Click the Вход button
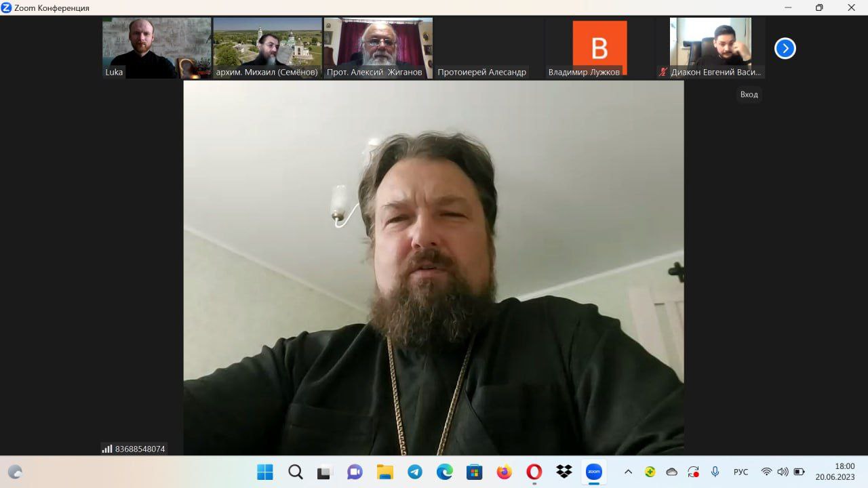 pos(749,94)
